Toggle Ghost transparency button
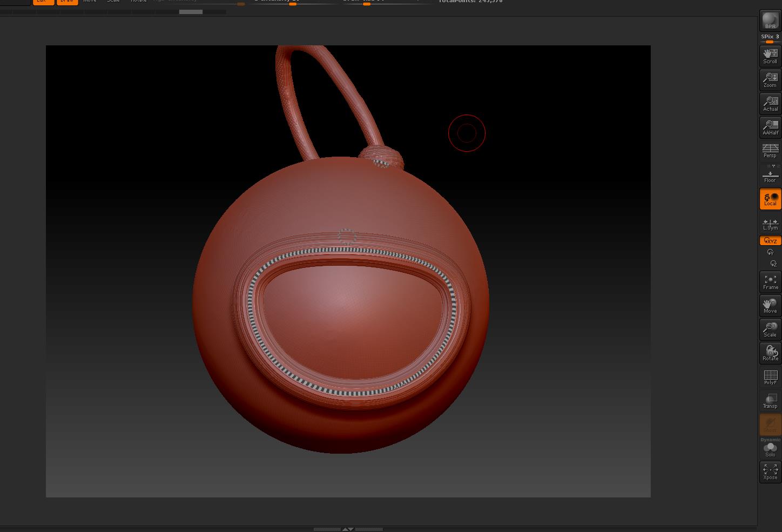The width and height of the screenshot is (782, 532). coord(770,425)
